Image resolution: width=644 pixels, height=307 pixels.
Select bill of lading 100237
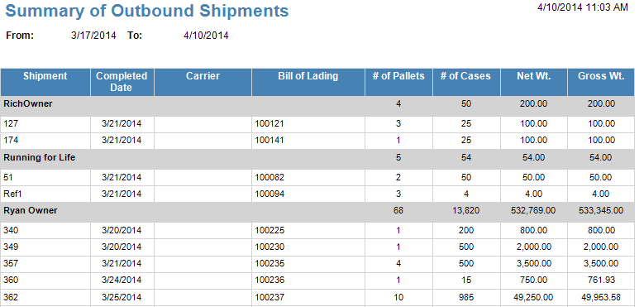click(270, 297)
